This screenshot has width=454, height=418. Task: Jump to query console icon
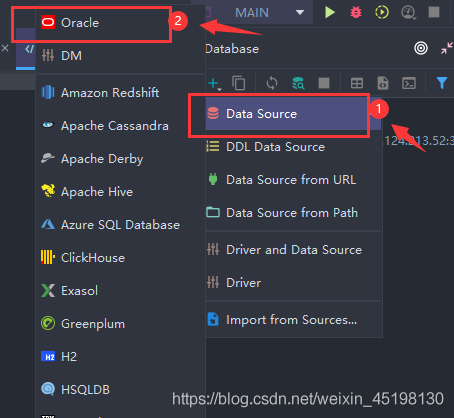pyautogui.click(x=409, y=83)
